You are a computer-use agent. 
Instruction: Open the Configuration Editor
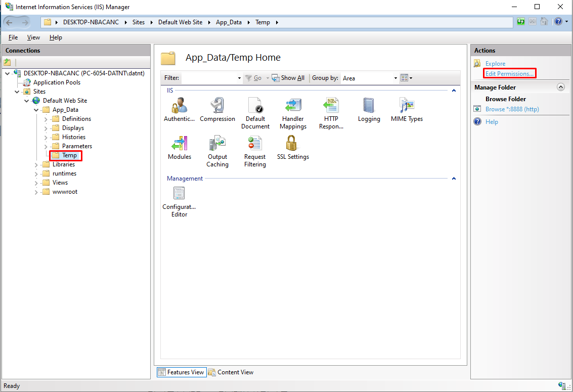click(179, 202)
